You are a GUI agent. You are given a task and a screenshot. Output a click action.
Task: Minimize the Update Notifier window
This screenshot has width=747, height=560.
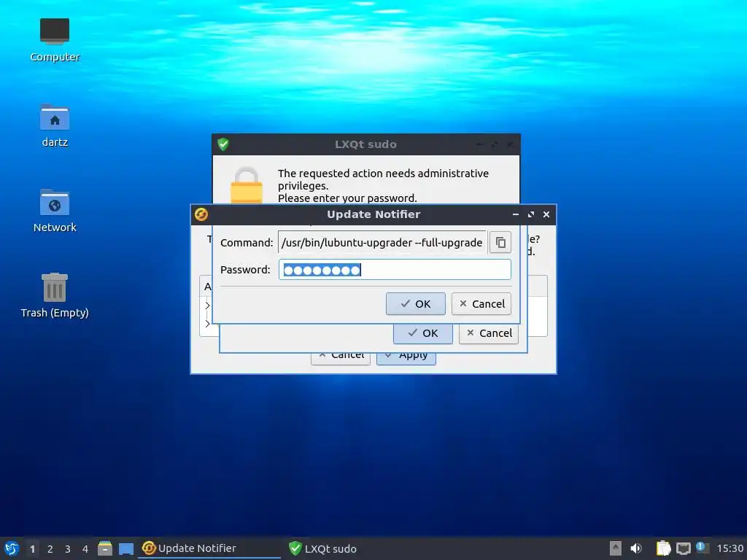click(516, 214)
